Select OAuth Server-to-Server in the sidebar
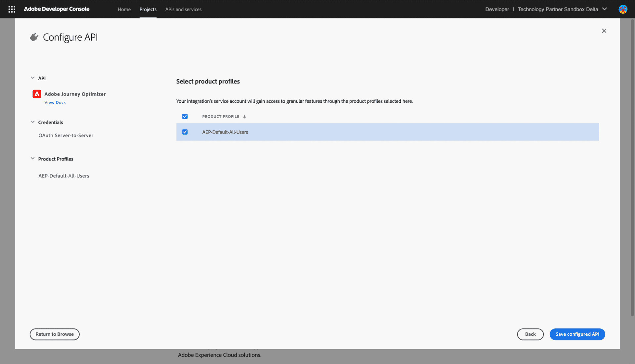This screenshot has width=635, height=364. pyautogui.click(x=65, y=135)
